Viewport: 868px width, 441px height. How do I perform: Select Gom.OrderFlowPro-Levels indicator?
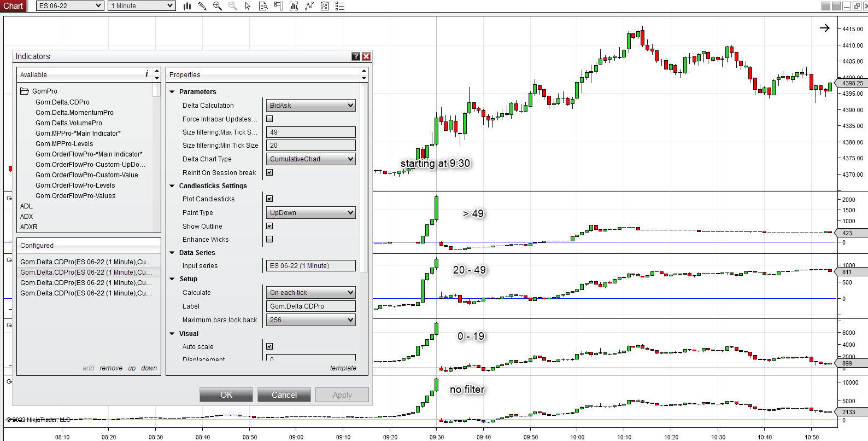point(75,185)
